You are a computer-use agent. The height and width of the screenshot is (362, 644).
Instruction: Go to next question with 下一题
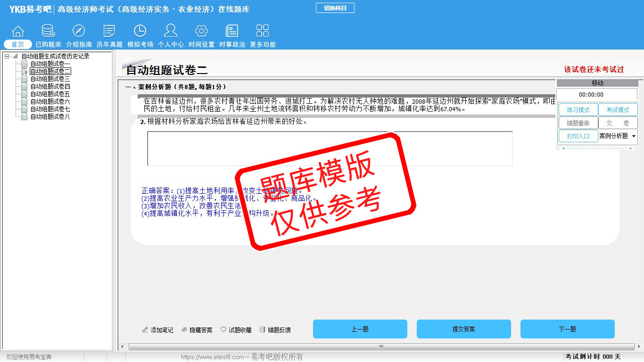[x=567, y=329]
